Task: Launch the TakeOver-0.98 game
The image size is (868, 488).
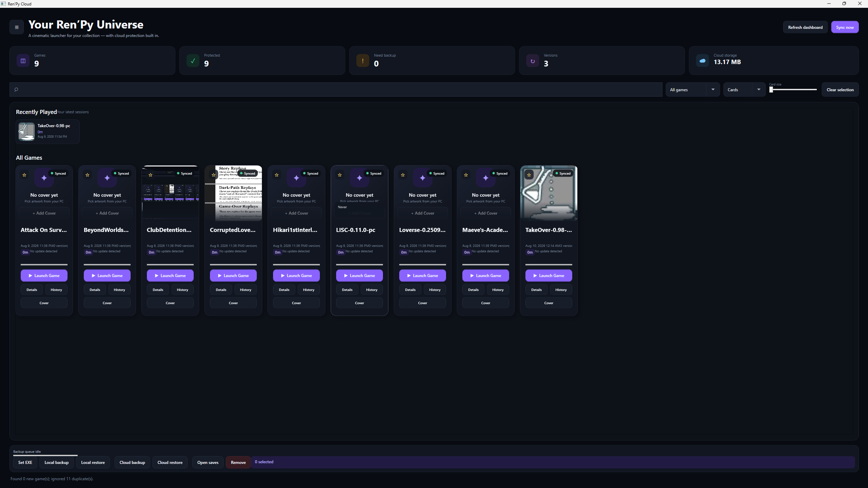Action: point(549,276)
